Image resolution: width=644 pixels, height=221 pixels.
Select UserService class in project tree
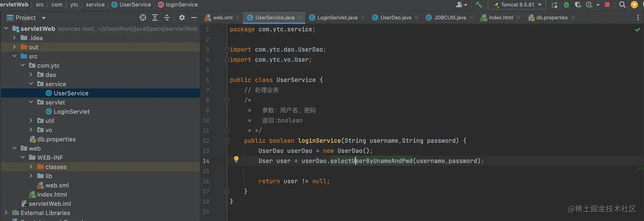click(100, 93)
